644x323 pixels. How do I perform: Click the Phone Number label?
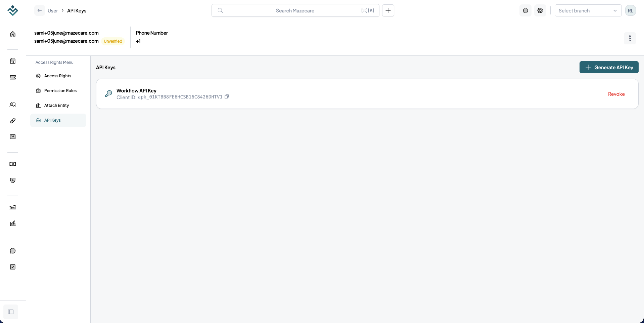[152, 33]
